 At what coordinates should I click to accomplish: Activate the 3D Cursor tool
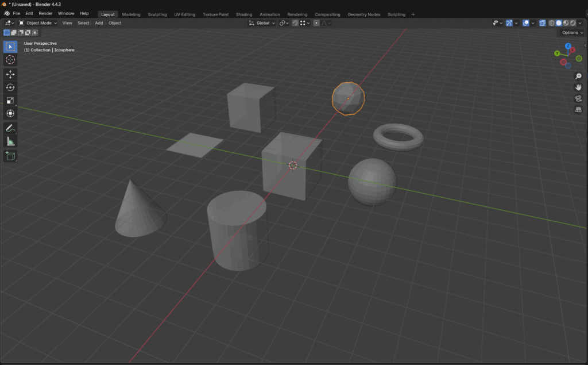[10, 60]
